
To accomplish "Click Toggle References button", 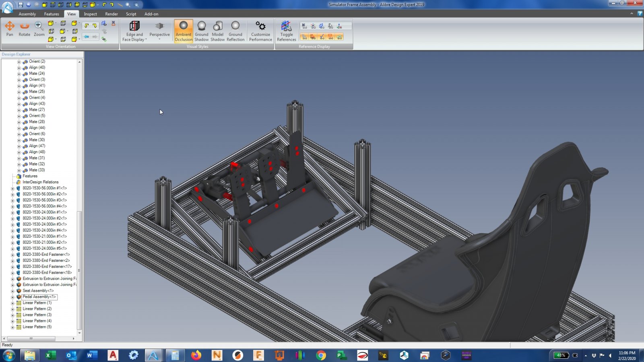I will (287, 31).
